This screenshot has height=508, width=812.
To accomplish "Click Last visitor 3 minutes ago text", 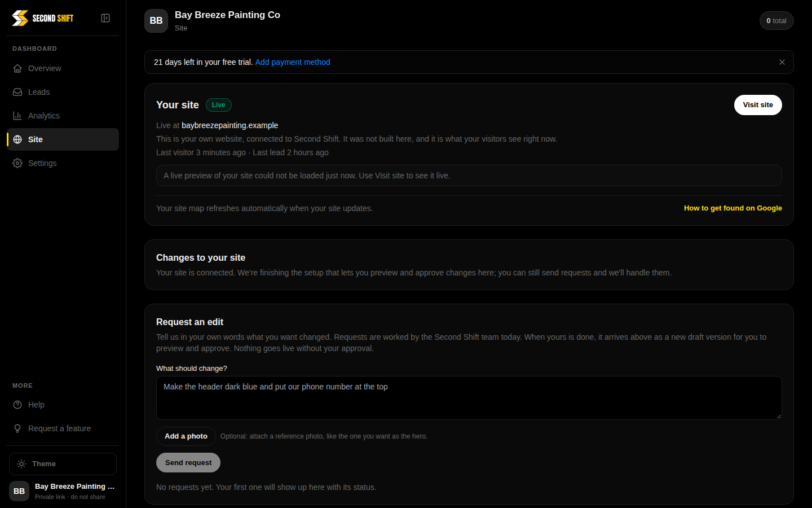I will pos(201,152).
